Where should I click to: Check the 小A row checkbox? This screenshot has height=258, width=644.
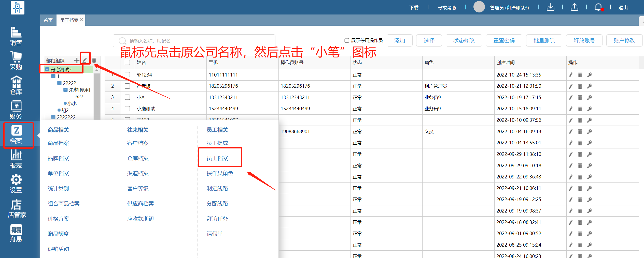[128, 97]
